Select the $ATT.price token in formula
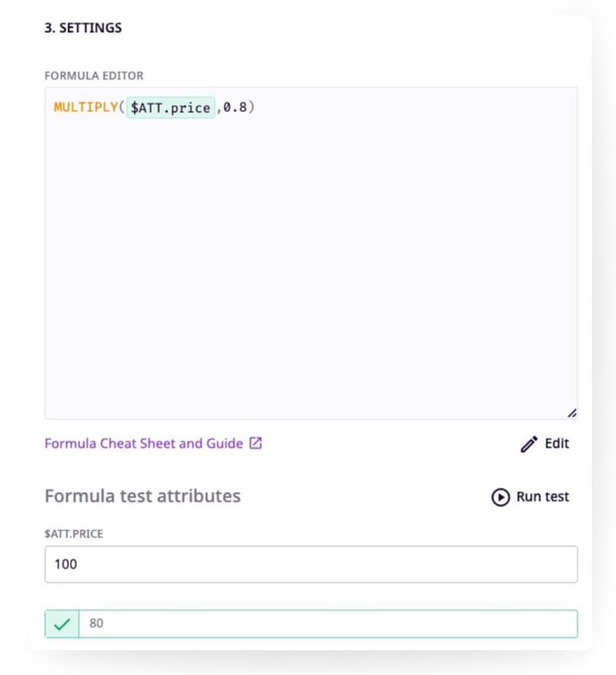 point(170,108)
